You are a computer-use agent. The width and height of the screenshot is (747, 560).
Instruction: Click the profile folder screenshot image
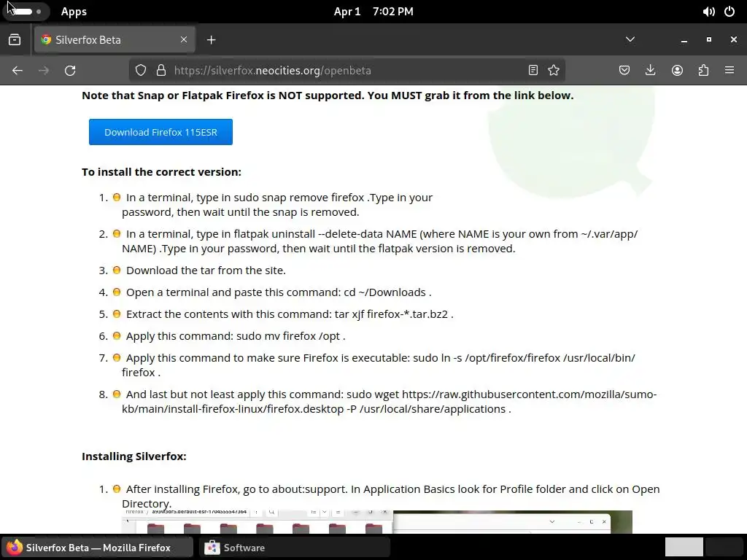click(377, 521)
